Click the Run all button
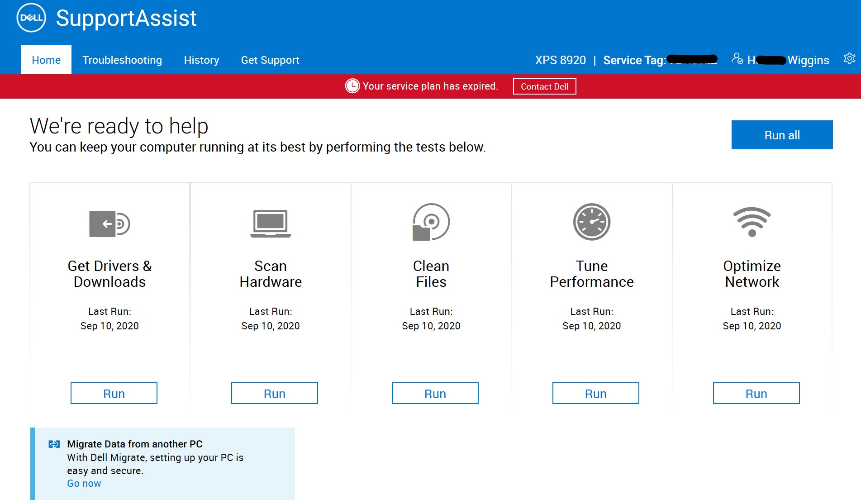Viewport: 861px width, 504px height. click(x=782, y=135)
